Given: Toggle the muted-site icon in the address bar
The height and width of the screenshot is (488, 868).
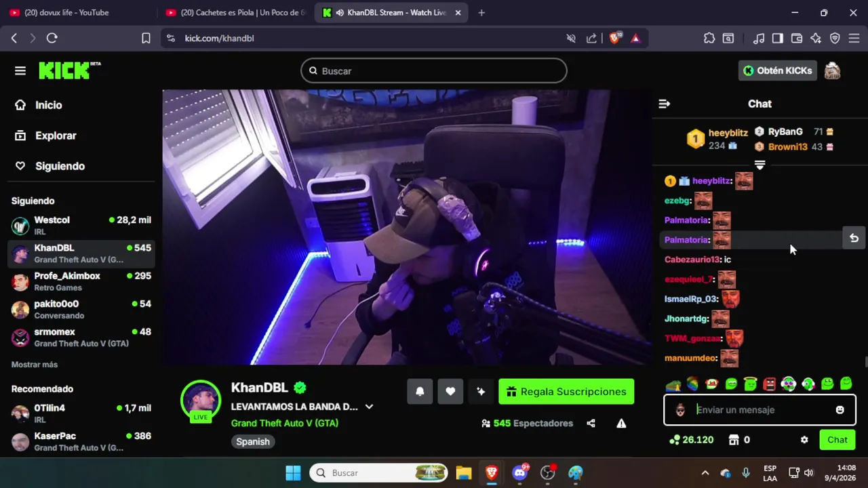Looking at the screenshot, I should [x=571, y=39].
